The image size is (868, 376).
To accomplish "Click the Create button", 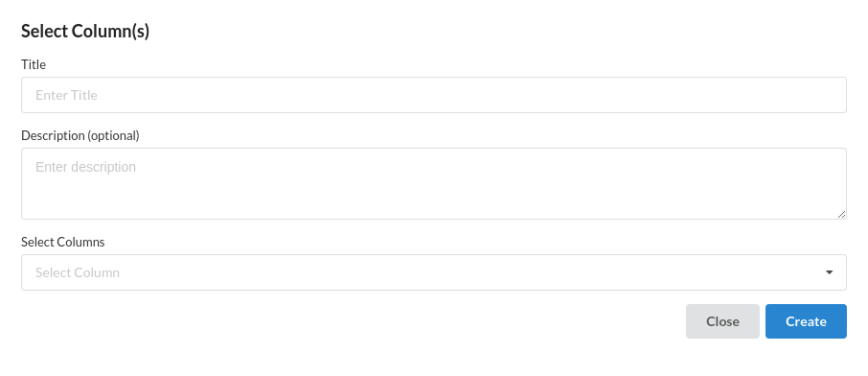I will (x=806, y=321).
